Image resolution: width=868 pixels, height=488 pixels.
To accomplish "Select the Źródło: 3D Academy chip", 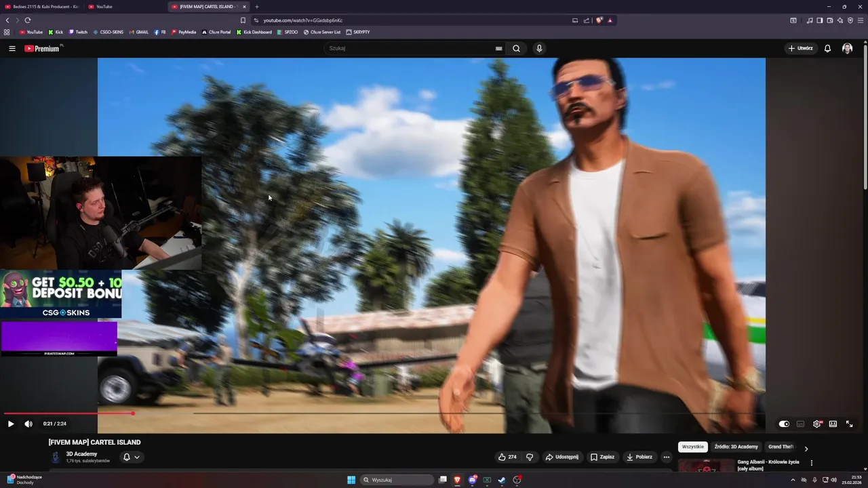I will click(736, 447).
